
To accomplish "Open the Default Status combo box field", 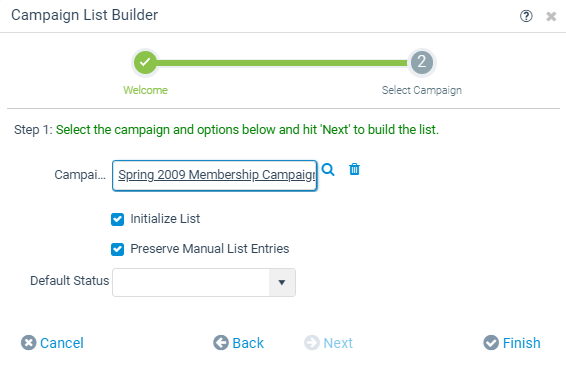I will coord(204,282).
